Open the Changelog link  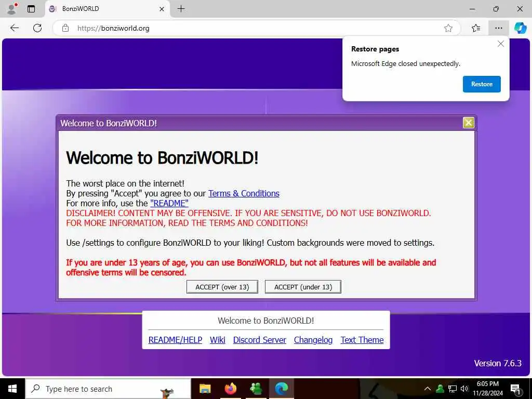point(313,340)
